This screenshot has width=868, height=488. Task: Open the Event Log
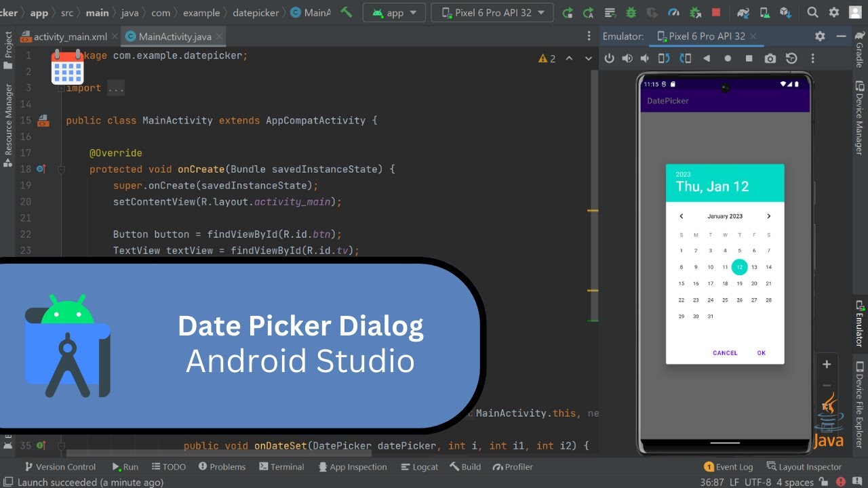(x=729, y=467)
